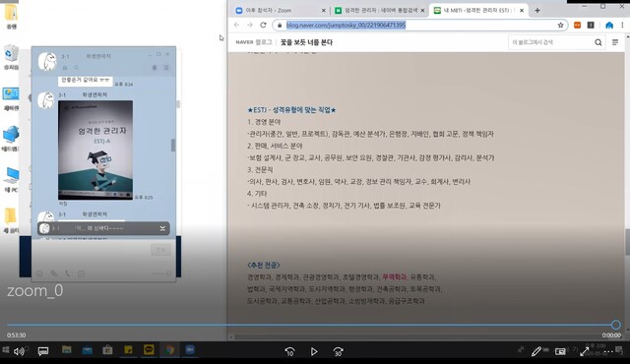The height and width of the screenshot is (364, 630).
Task: Open the blog hamburger menu icon
Action: (615, 42)
